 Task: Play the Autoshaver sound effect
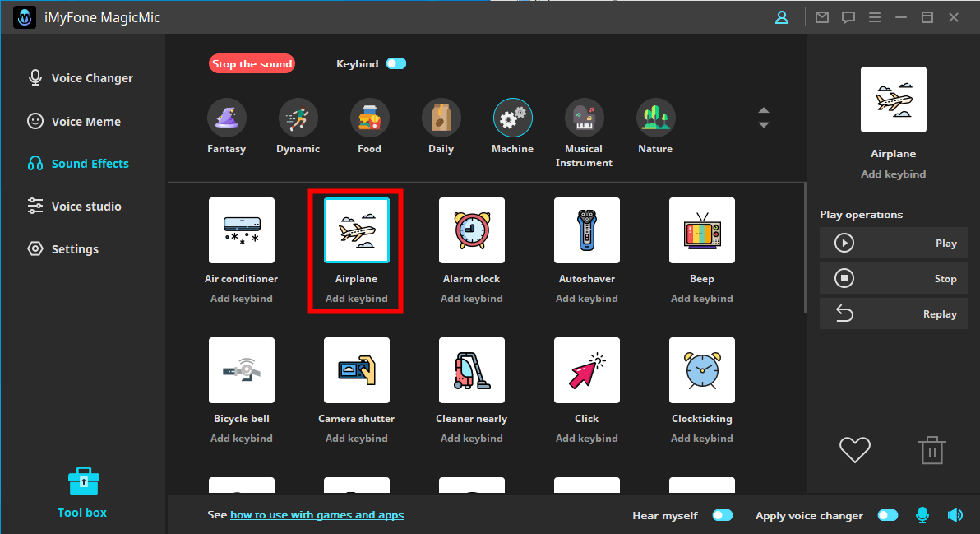(x=587, y=230)
